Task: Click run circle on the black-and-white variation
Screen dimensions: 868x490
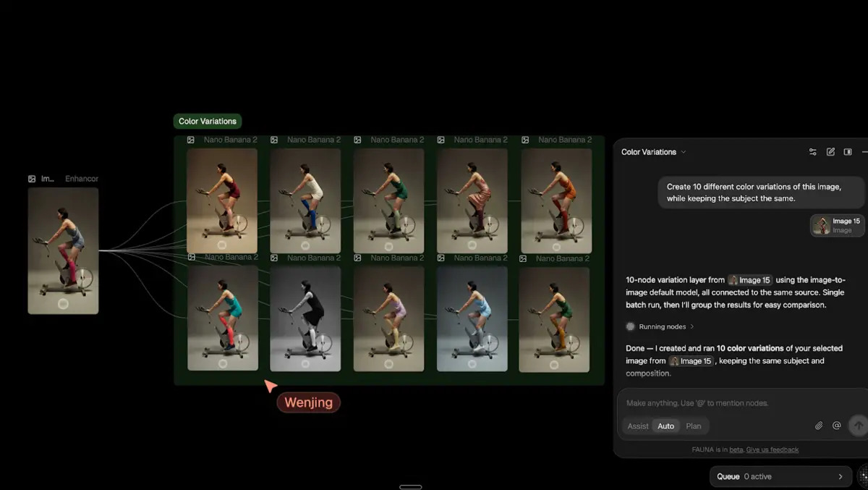Action: coord(305,363)
